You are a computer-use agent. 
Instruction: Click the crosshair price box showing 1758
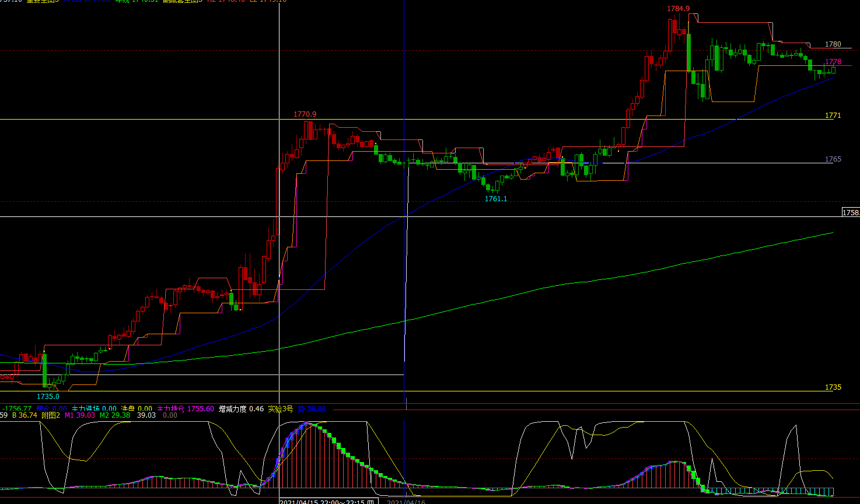[x=850, y=212]
